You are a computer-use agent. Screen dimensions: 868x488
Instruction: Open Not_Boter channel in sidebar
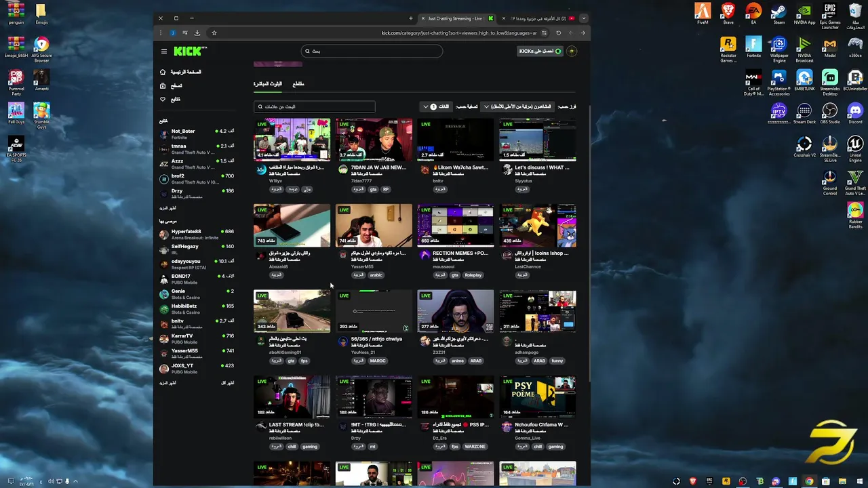pyautogui.click(x=197, y=134)
